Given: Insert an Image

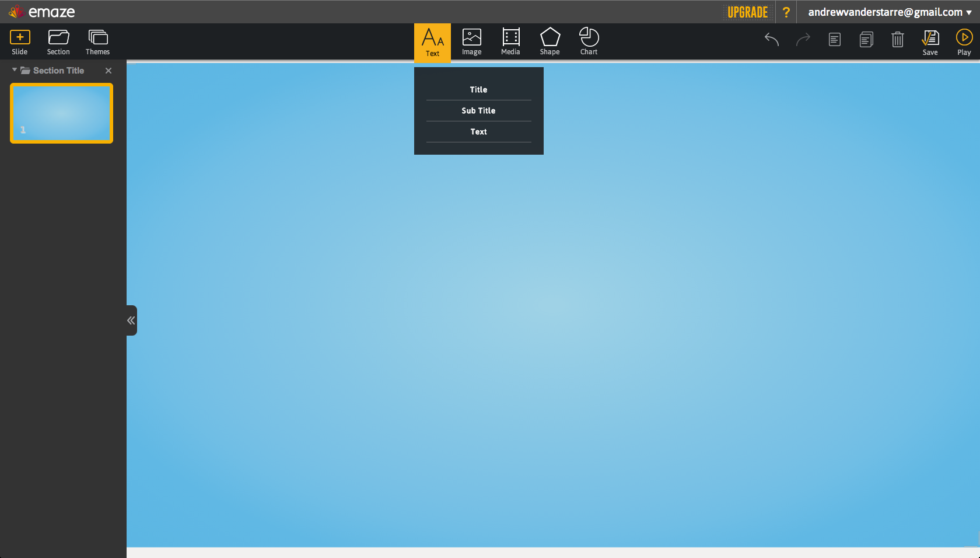Looking at the screenshot, I should tap(471, 42).
